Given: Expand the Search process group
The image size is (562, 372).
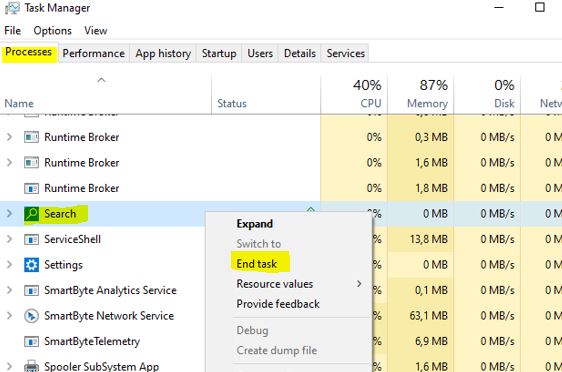Looking at the screenshot, I should coord(9,214).
